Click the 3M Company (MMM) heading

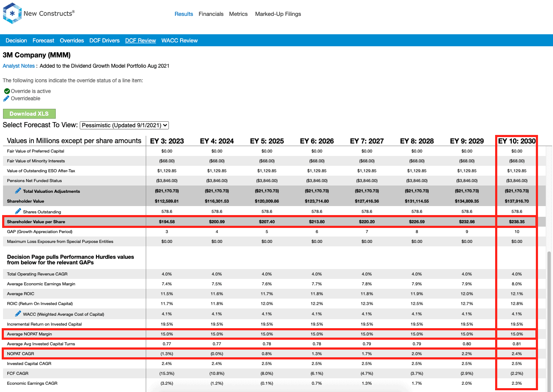(36, 55)
